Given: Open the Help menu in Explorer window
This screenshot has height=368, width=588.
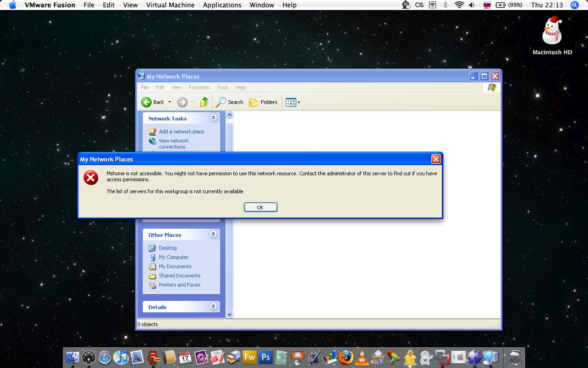Looking at the screenshot, I should pos(241,87).
